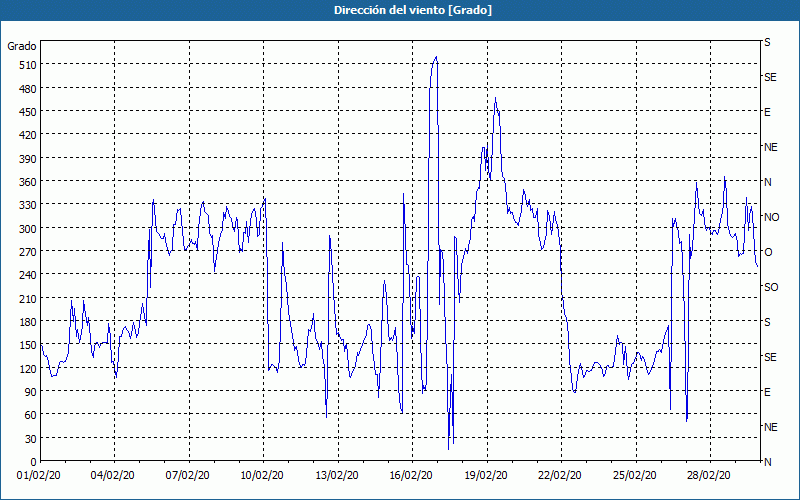Click the 22/02/20 date label
Image resolution: width=800 pixels, height=500 pixels.
560,476
